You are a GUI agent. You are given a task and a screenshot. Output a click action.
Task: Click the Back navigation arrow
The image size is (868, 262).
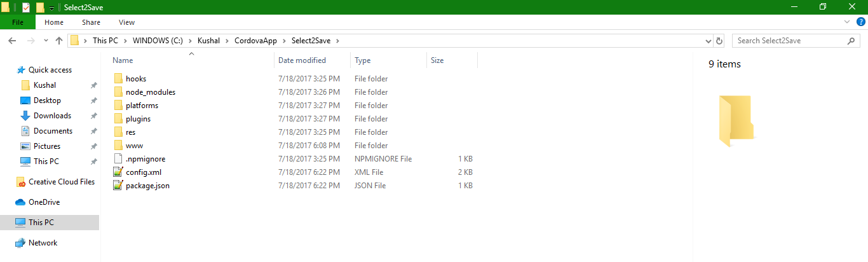[11, 41]
